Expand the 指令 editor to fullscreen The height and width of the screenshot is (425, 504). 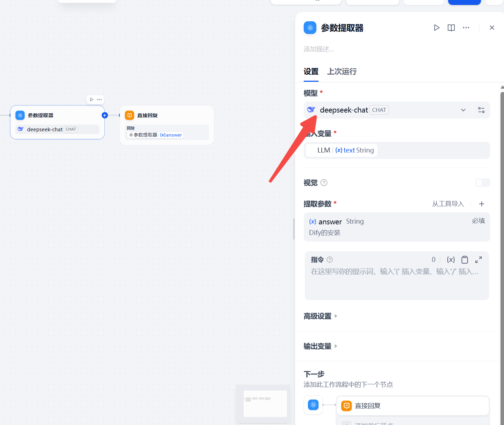(x=479, y=260)
